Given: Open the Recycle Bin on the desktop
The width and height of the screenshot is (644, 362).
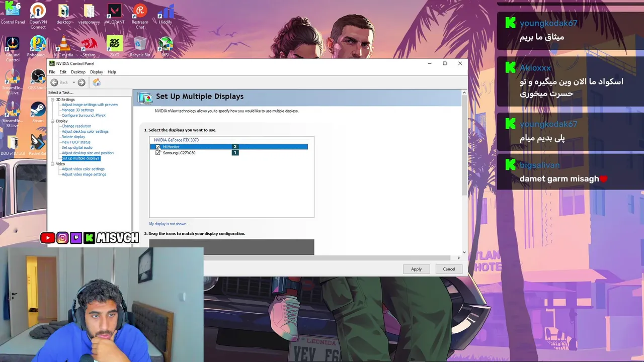Looking at the screenshot, I should 140,46.
